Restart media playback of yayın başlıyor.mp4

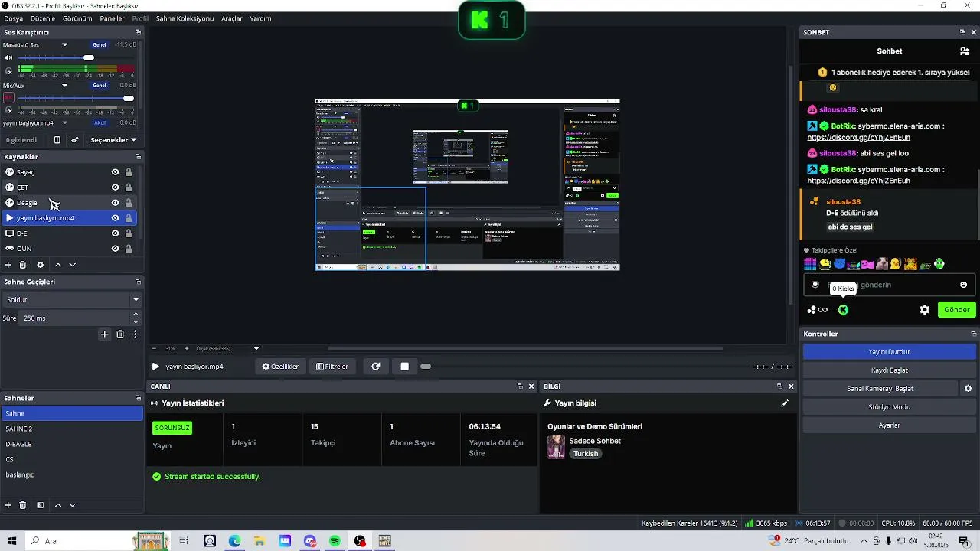(x=376, y=367)
